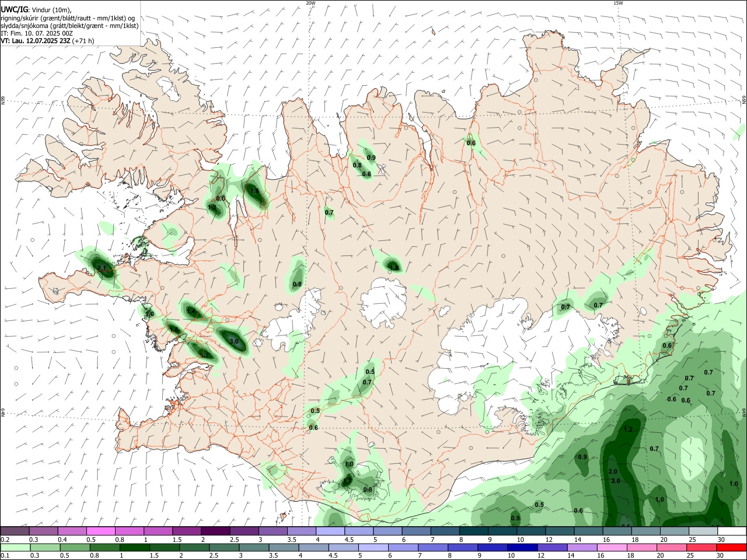Click the lavender 5 swatch in bottom legend row
This screenshot has height=560, width=747.
pyautogui.click(x=373, y=548)
